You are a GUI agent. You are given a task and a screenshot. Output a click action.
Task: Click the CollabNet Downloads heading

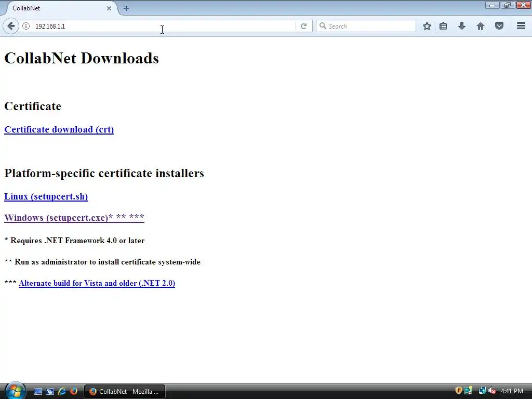82,58
